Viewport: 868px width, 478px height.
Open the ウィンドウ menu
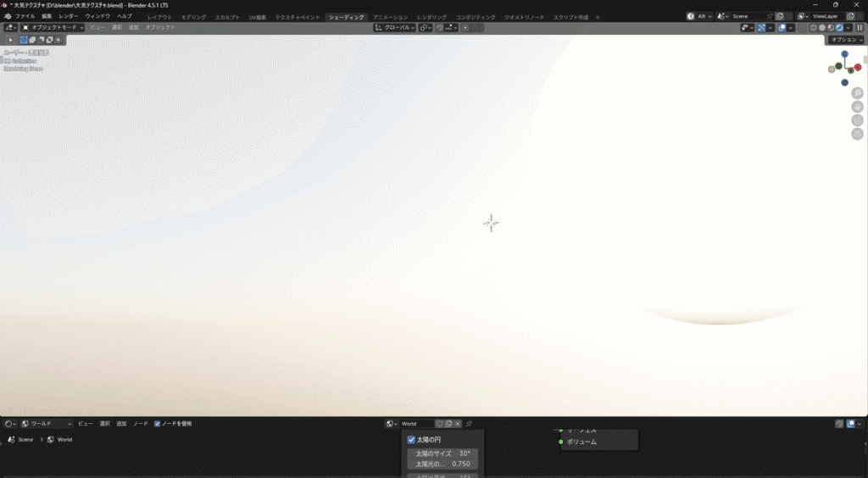click(97, 17)
